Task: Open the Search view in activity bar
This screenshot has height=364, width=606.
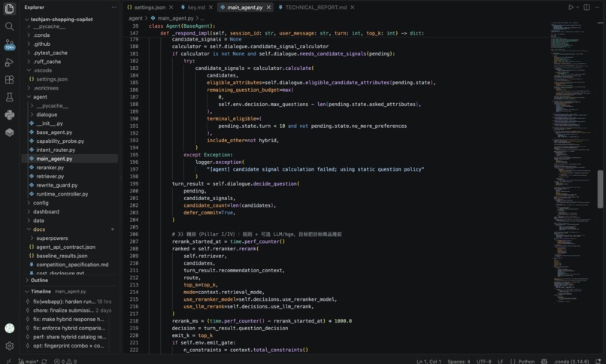Action: pos(9,26)
